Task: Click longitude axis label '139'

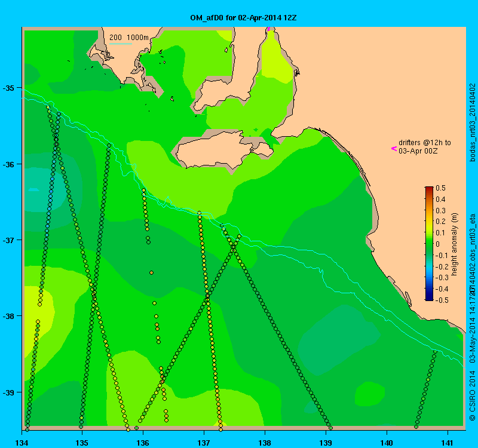Action: 326,442
